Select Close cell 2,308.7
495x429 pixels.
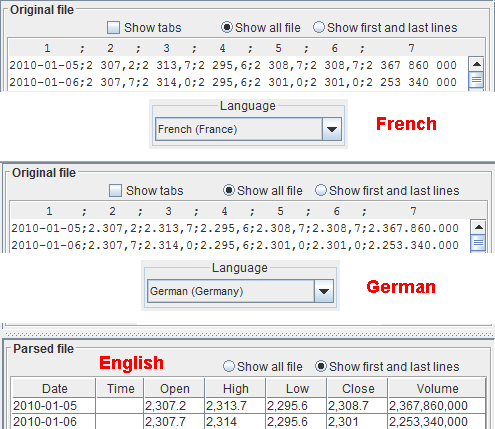coord(357,406)
